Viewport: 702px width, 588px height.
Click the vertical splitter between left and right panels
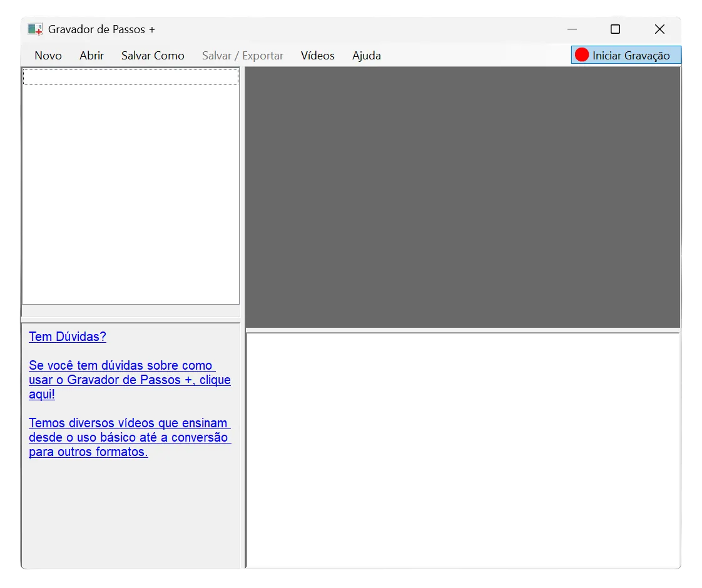pos(243,313)
